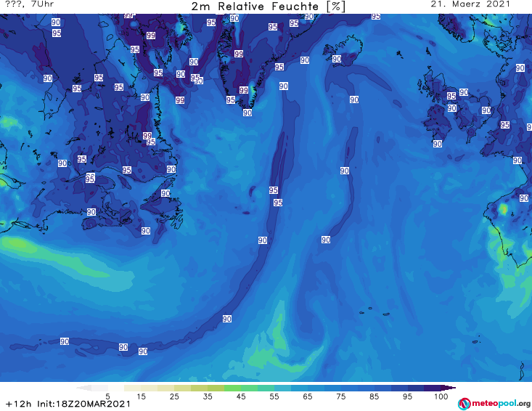Viewport: 532px width, 411px height.
Task: Click the 90 label at Greenland's southern tip
Action: point(247,113)
